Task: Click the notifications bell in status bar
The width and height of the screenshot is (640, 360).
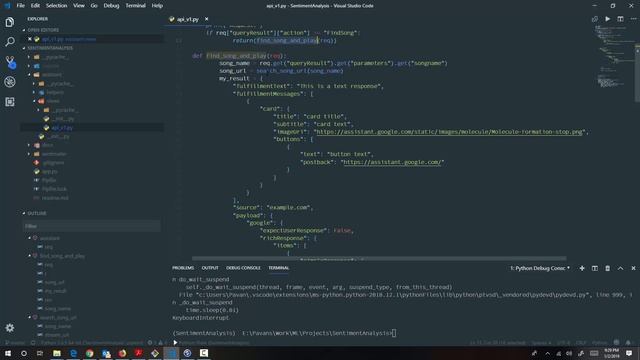Action: (629, 343)
